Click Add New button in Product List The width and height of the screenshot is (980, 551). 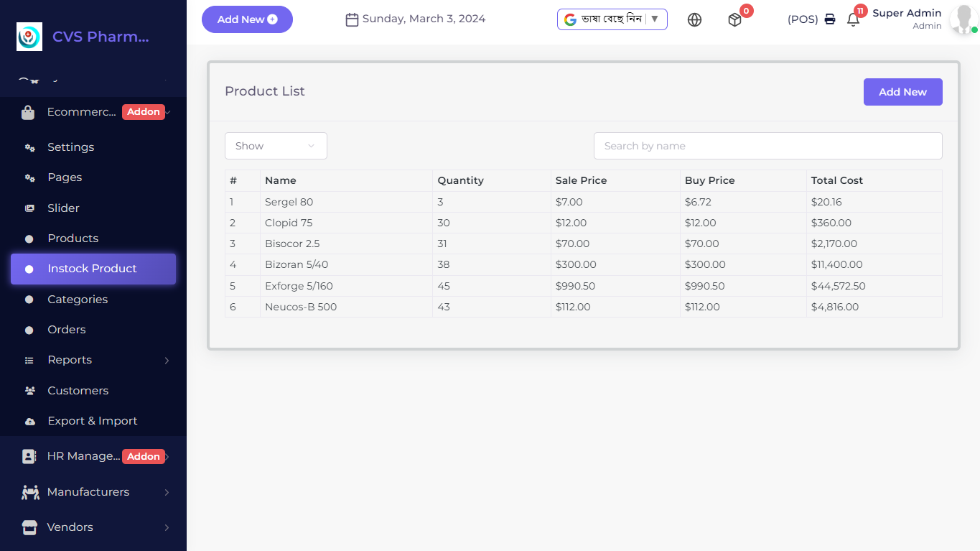pyautogui.click(x=902, y=92)
